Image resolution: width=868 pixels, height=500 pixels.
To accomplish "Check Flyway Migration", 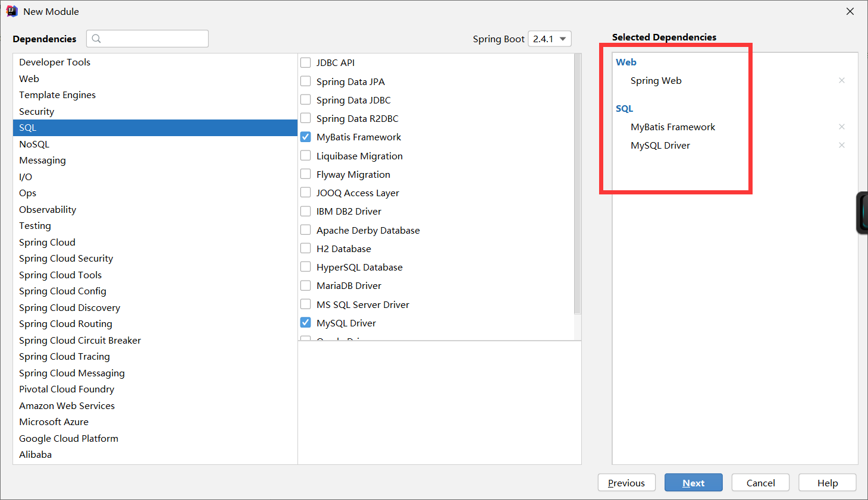I will 306,174.
